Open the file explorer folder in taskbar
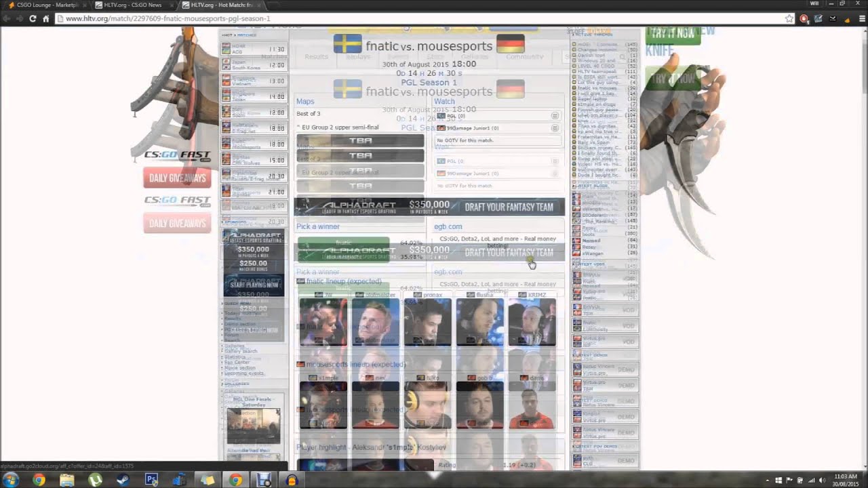The image size is (868, 488). 66,480
